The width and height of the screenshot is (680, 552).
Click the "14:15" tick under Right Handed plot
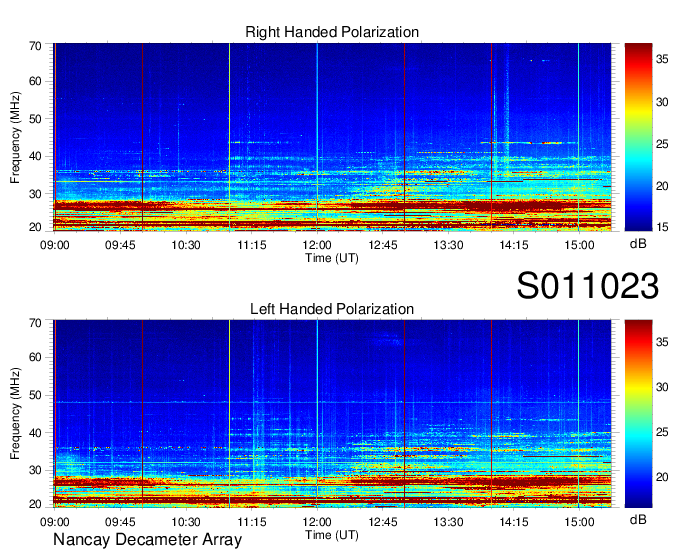click(513, 245)
